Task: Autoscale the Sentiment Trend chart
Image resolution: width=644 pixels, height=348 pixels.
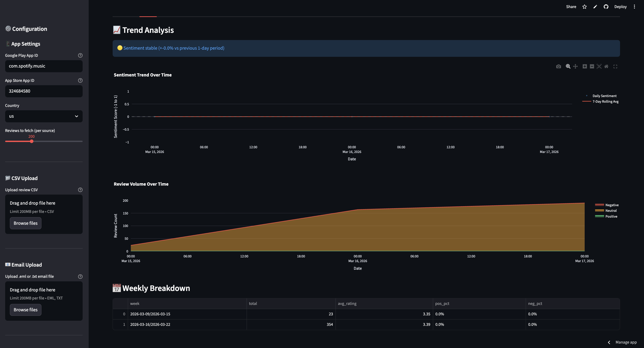Action: (x=599, y=66)
